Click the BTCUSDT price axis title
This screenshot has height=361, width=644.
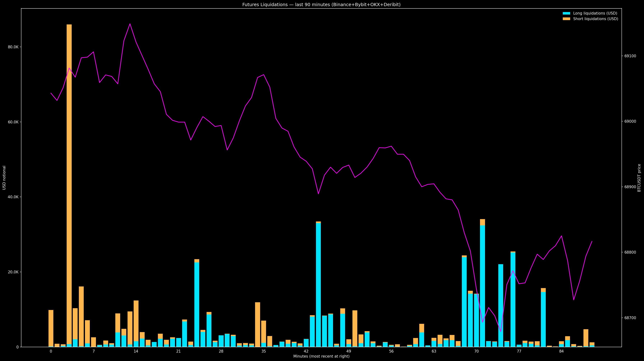tap(639, 178)
